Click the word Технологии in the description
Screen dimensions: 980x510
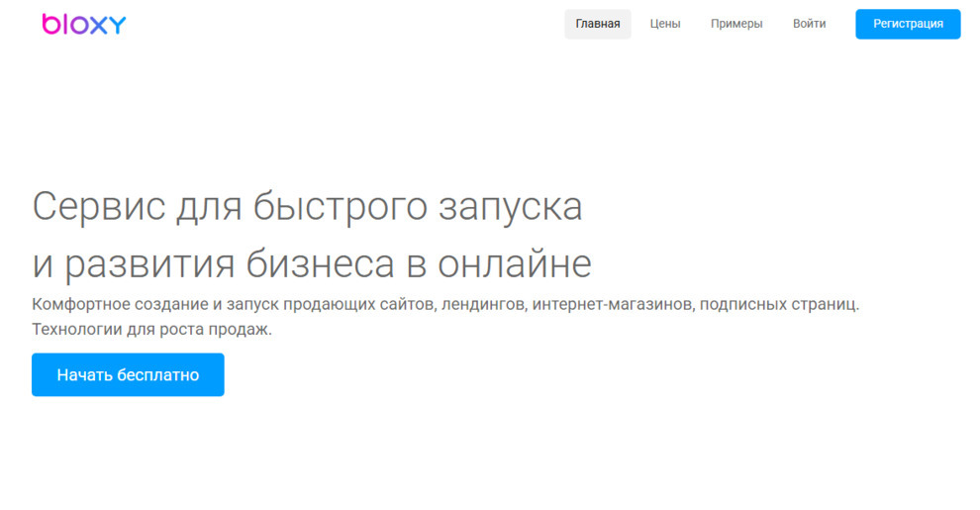76,329
